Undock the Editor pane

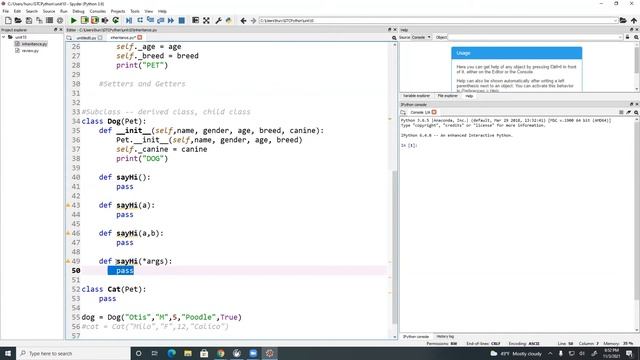[389, 30]
